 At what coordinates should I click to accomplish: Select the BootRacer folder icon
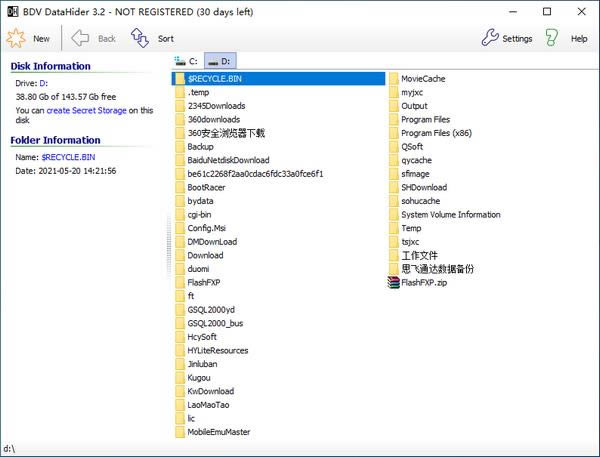(x=180, y=188)
